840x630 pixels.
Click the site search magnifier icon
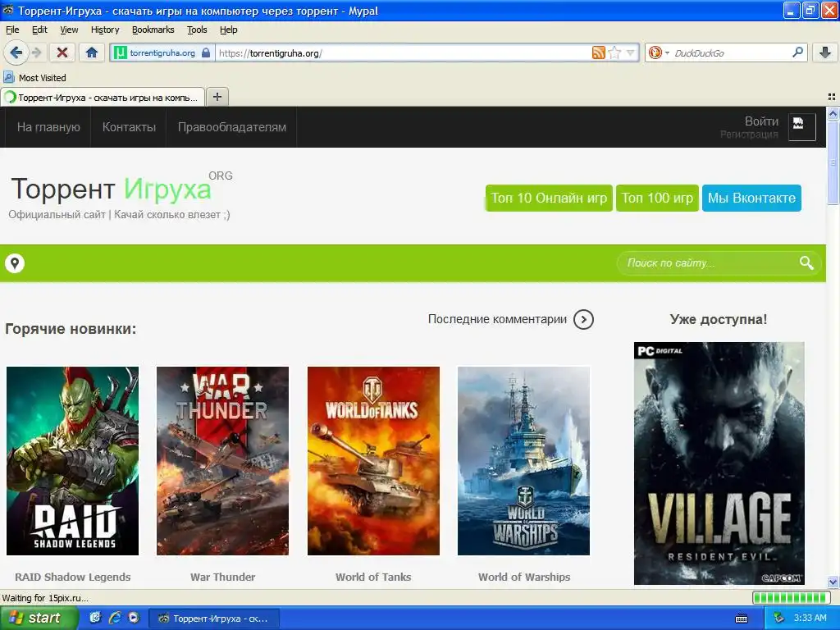[806, 263]
